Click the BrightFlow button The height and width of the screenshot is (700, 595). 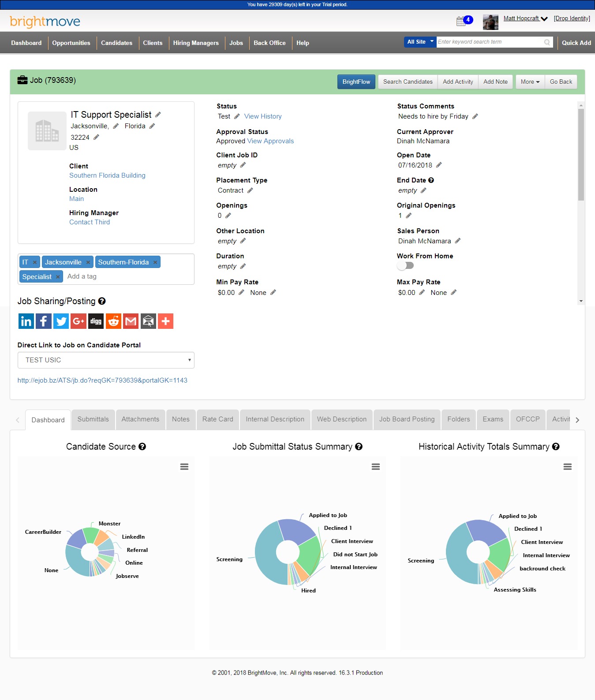pos(356,82)
